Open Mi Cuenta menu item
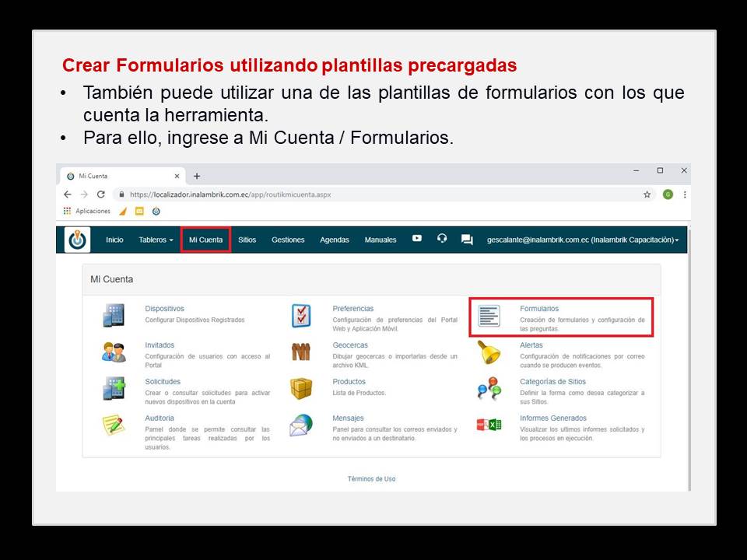Image resolution: width=747 pixels, height=560 pixels. [x=205, y=240]
